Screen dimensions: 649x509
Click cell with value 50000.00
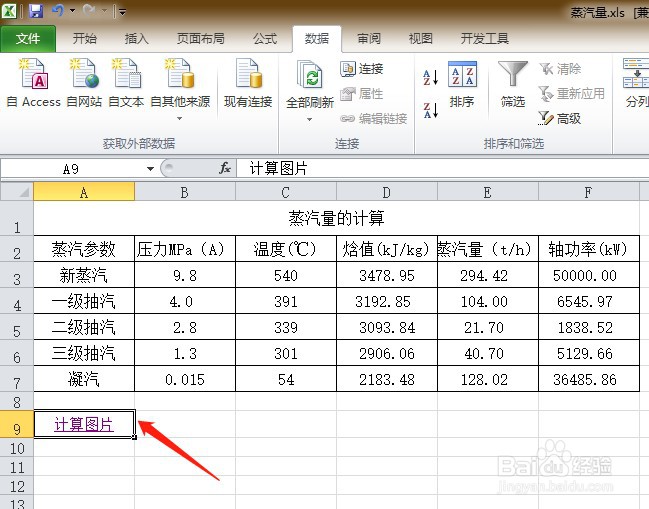pyautogui.click(x=589, y=275)
